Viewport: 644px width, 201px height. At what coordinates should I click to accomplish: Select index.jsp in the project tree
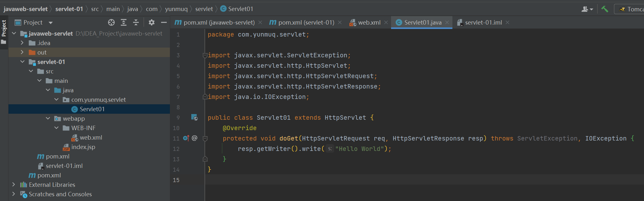(x=83, y=147)
